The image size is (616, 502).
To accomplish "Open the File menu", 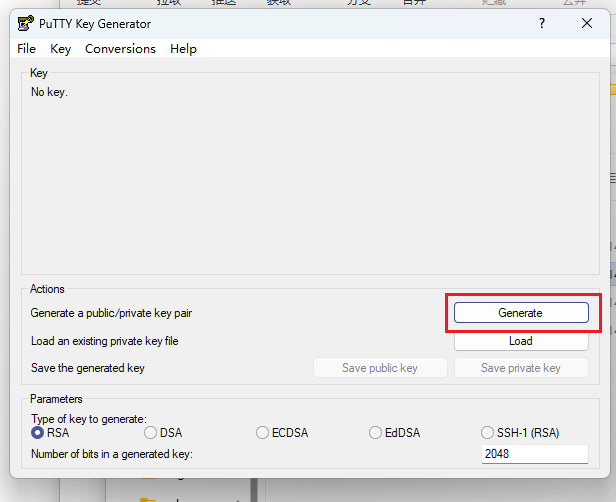I will click(x=26, y=48).
